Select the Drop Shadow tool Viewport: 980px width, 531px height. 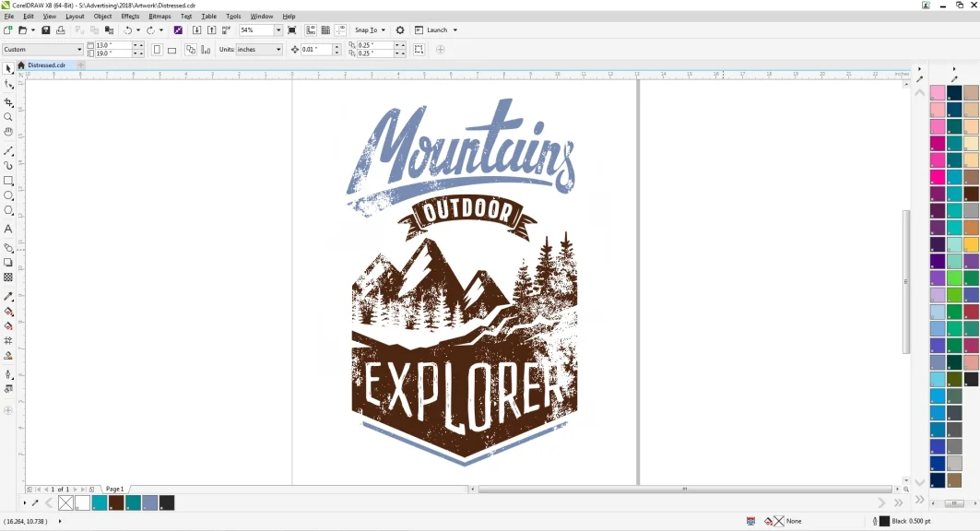pos(8,263)
